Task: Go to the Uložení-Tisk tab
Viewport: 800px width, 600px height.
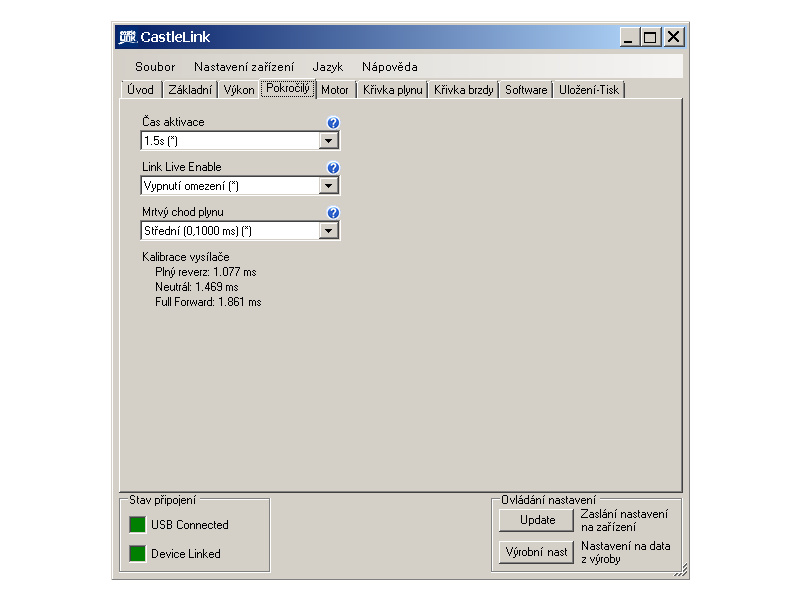Action: pos(589,90)
